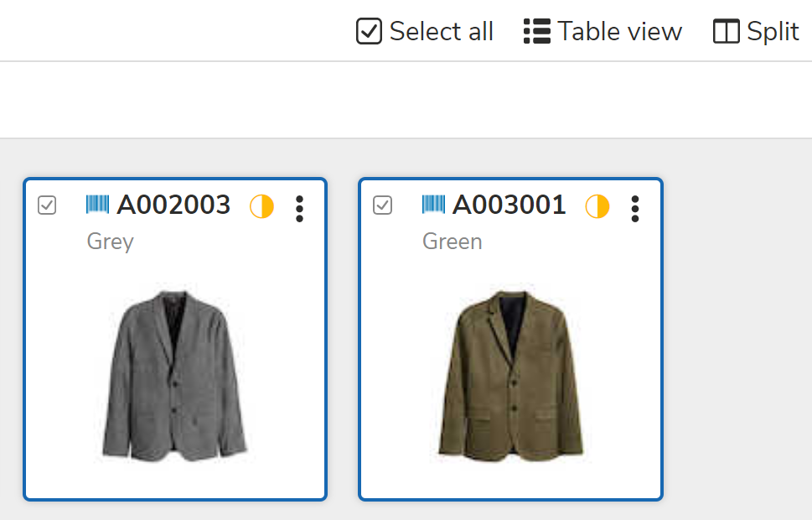Click the Grey color label
Screen dimensions: 812x520
click(x=111, y=242)
